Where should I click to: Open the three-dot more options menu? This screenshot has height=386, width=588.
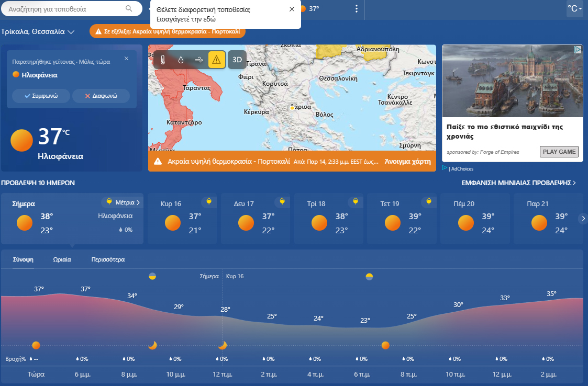click(357, 9)
